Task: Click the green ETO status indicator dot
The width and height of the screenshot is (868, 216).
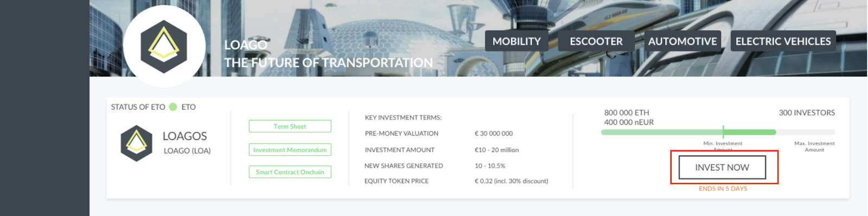Action: point(173,107)
